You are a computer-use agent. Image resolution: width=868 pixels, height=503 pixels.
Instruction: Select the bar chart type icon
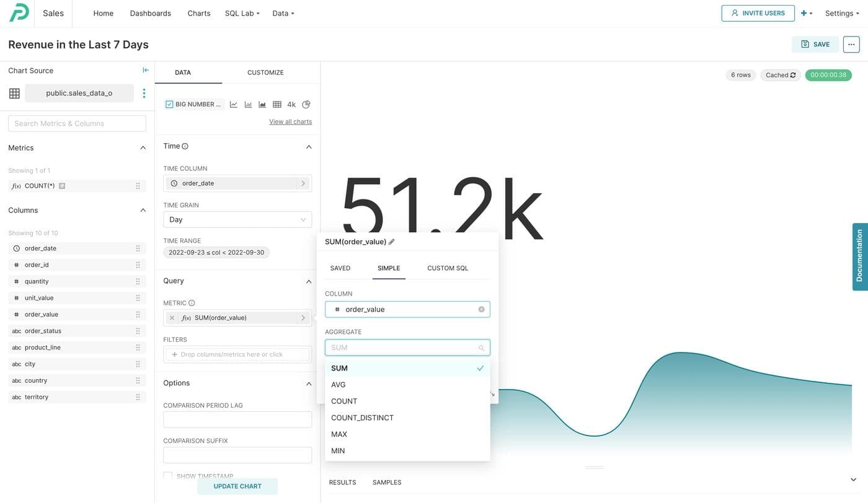click(x=248, y=105)
